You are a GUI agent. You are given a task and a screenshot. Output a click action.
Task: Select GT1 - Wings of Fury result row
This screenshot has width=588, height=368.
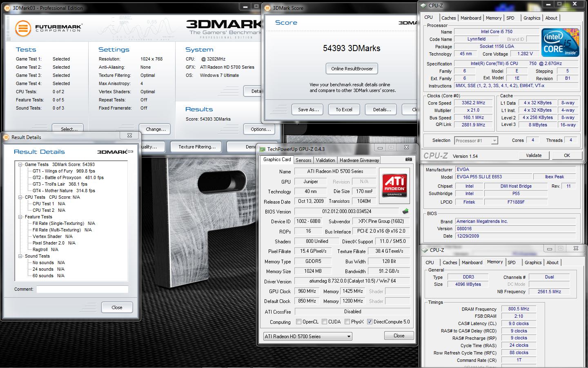click(64, 171)
